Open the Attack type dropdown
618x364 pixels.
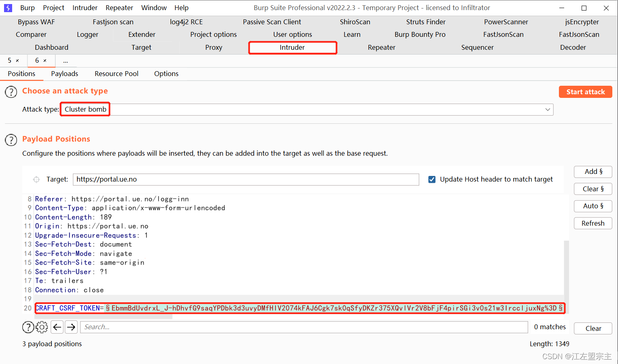[x=307, y=110]
